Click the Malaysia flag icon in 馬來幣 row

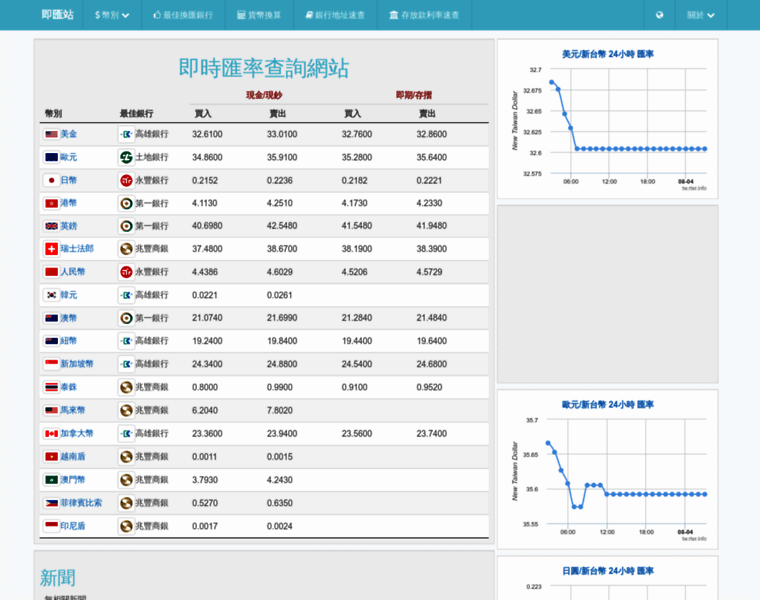51,410
